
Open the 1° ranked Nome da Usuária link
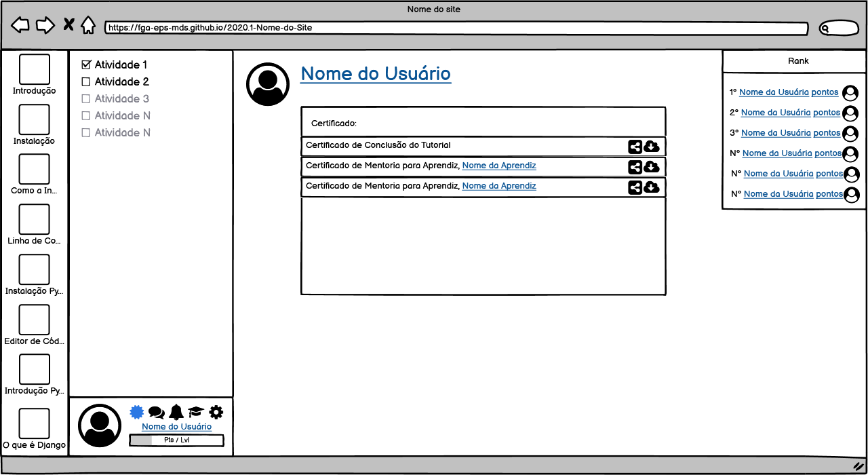pos(774,92)
